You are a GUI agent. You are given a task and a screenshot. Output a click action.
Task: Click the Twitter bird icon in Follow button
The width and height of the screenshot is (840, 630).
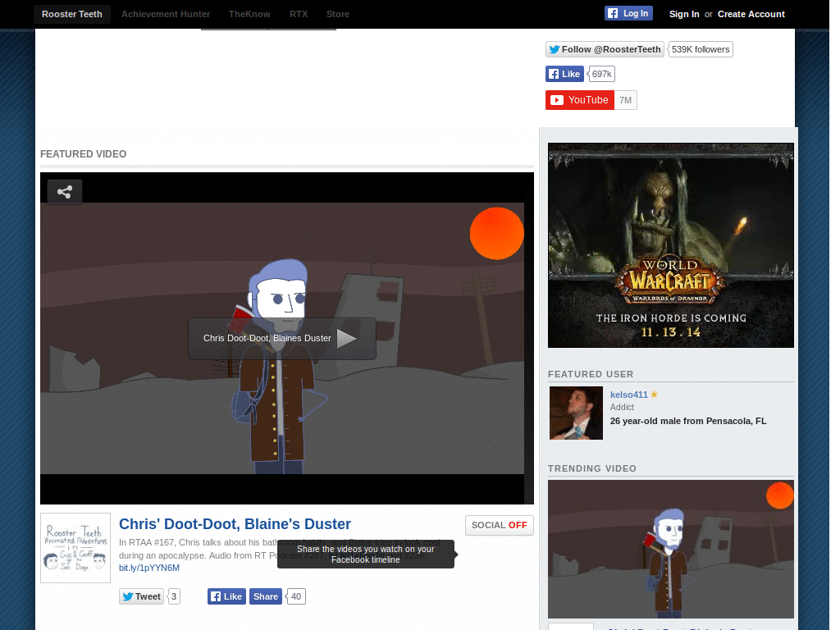tap(555, 49)
